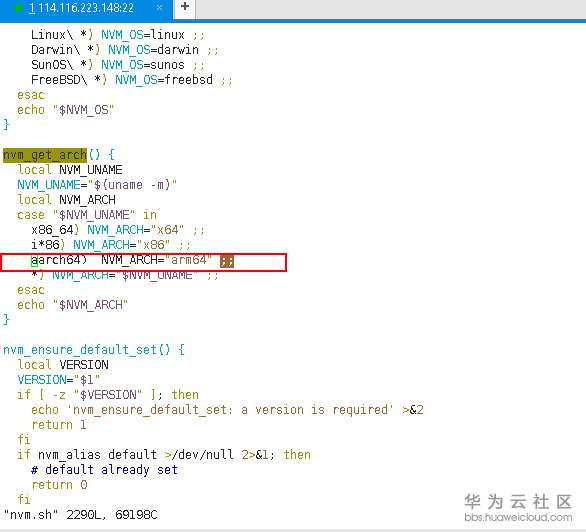Image resolution: width=586 pixels, height=532 pixels.
Task: Click the highlighted nvm_get_arch function name
Action: [x=45, y=155]
